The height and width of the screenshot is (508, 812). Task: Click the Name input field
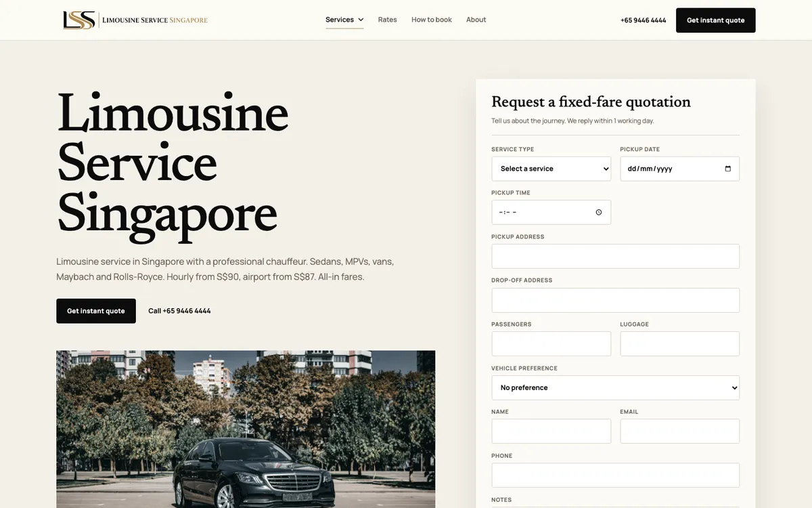coord(551,431)
